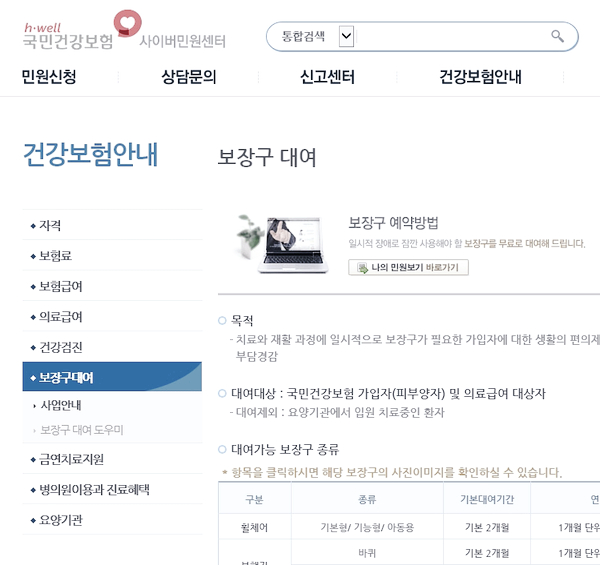Click the 대여가능 보장구 종류 heading
This screenshot has width=600, height=565.
pos(285,449)
